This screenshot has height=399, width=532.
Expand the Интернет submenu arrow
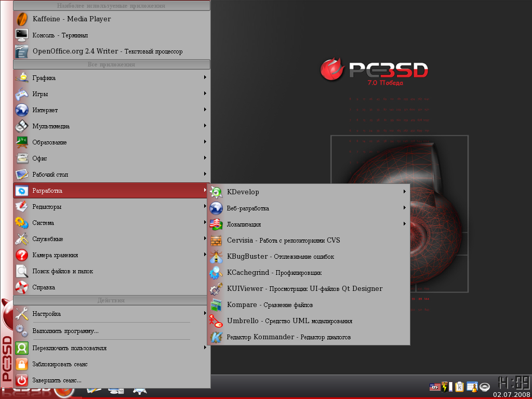click(x=205, y=110)
